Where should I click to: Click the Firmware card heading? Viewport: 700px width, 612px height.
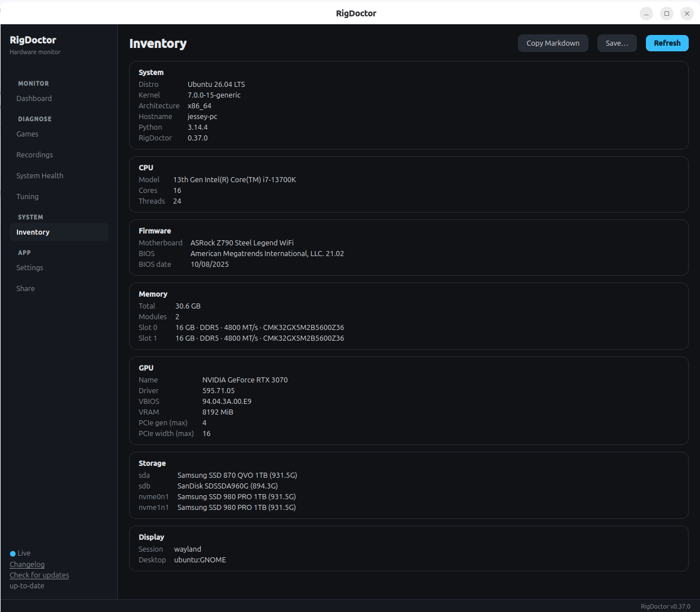155,231
